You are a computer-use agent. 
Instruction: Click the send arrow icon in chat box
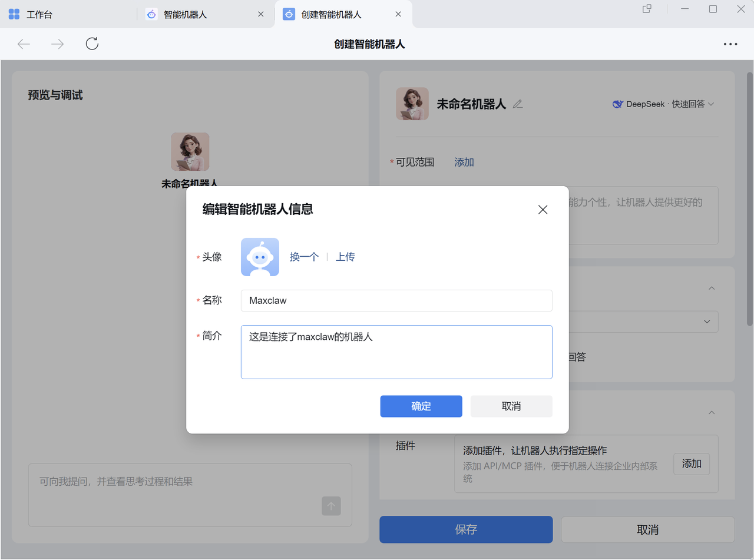click(x=331, y=506)
